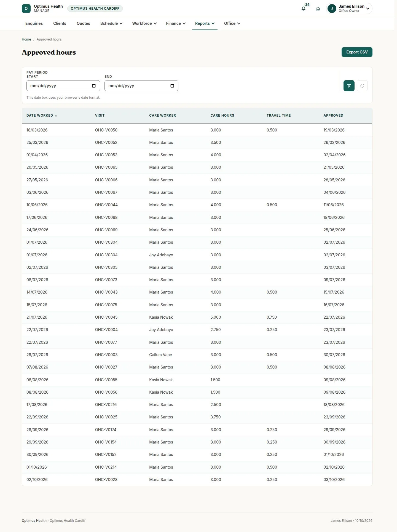
Task: Click visit OHC-V0045
Action: coord(106,317)
